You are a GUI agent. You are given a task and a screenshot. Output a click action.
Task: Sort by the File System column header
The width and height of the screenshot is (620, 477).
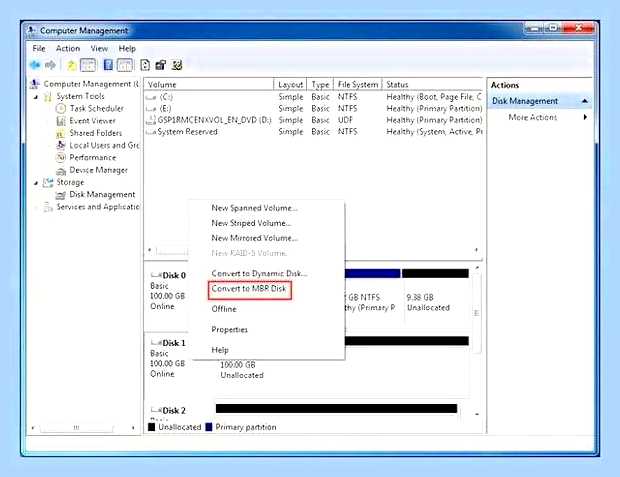pyautogui.click(x=357, y=84)
